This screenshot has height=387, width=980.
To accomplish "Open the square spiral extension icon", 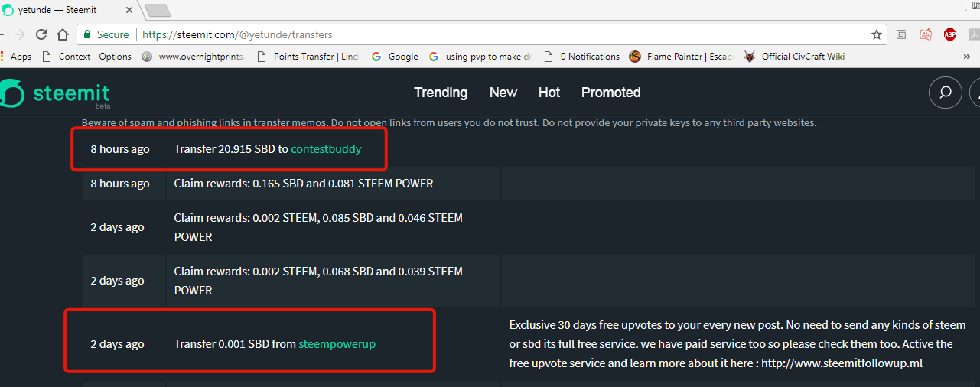I will 902,34.
